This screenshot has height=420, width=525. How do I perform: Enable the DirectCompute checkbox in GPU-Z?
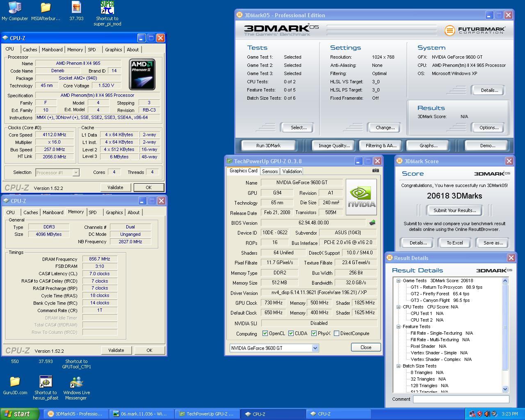[x=337, y=333]
